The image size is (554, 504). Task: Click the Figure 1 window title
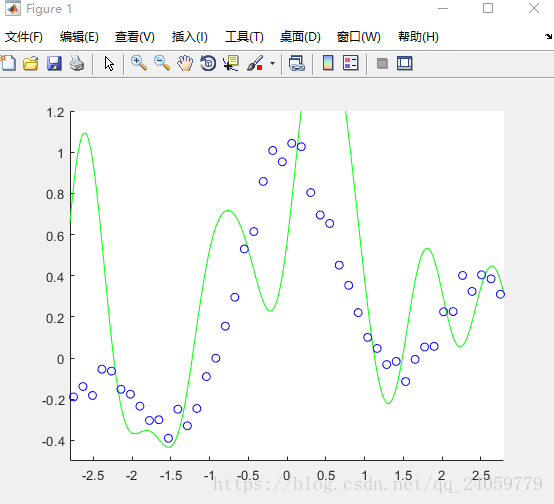pos(49,9)
